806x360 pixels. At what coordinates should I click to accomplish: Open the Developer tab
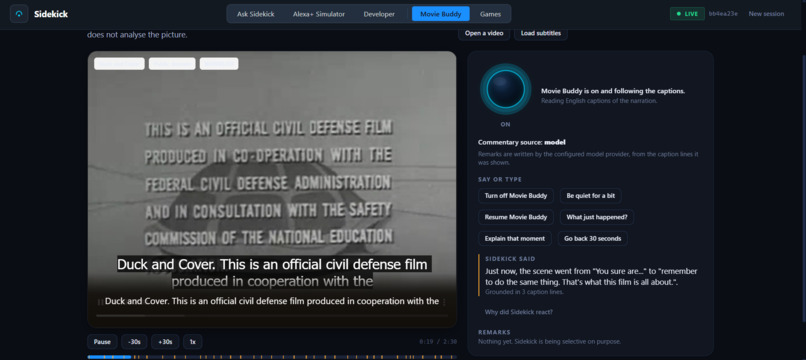point(379,14)
